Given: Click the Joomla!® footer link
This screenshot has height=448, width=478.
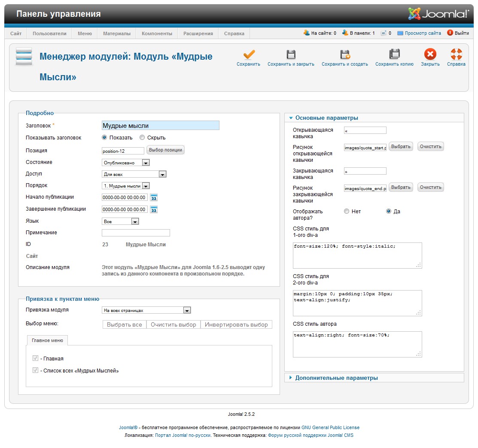Looking at the screenshot, I should 128,427.
